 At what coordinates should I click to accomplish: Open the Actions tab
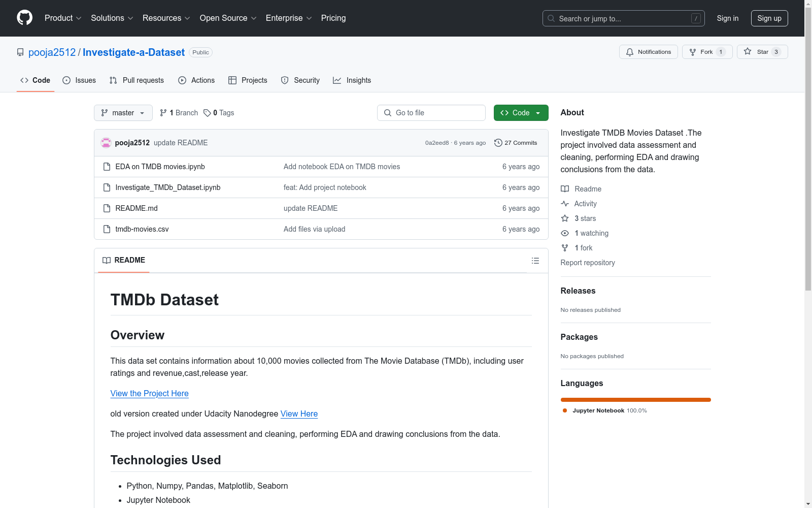[x=196, y=80]
